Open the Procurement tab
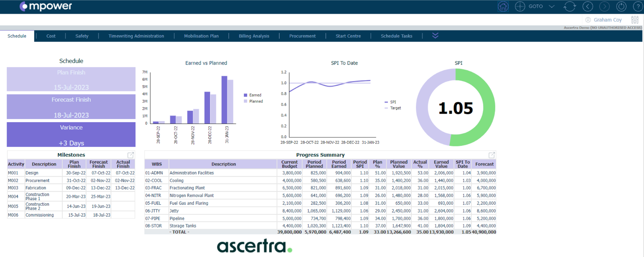644x257 pixels. pyautogui.click(x=302, y=36)
